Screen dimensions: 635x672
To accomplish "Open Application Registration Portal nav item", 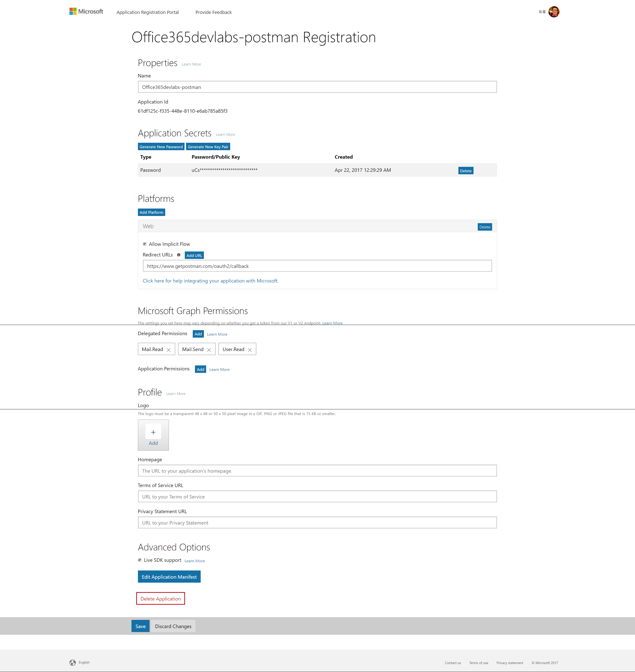I will click(148, 12).
